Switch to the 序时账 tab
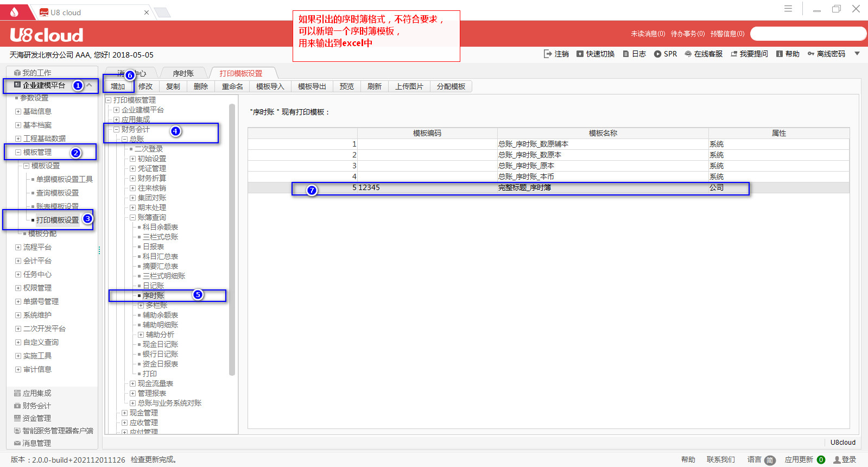 tap(183, 73)
